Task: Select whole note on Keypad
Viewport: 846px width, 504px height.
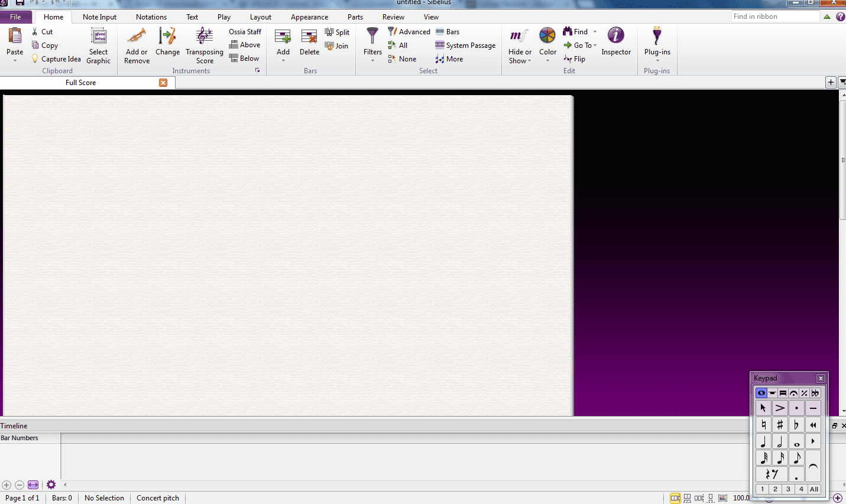Action: 796,441
